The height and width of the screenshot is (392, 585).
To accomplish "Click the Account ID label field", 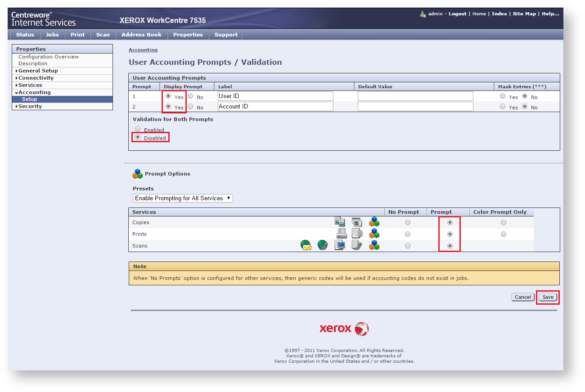I will coord(275,106).
